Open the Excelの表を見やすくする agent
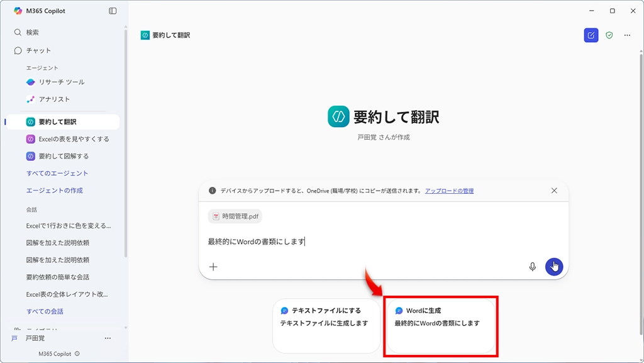Screen dimensions: 644x363 74,139
